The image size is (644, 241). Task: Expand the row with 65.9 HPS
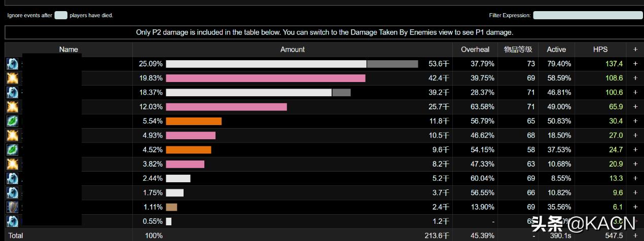[635, 107]
